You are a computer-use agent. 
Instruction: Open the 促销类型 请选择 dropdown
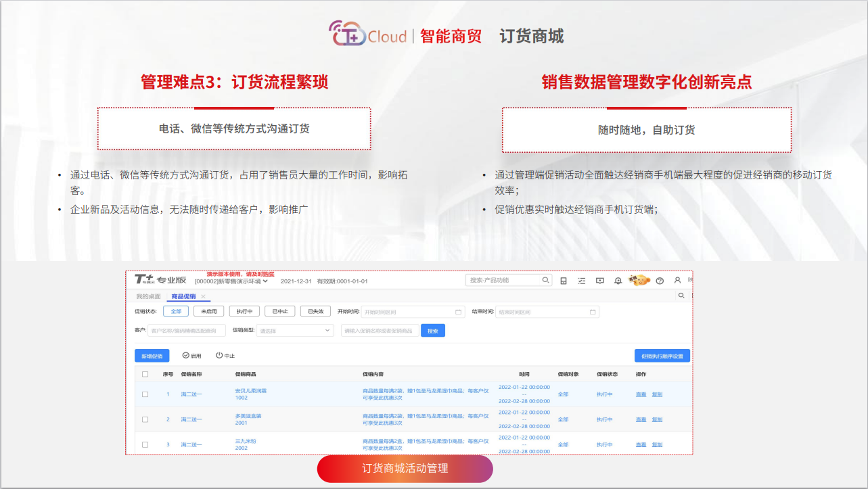coord(296,331)
